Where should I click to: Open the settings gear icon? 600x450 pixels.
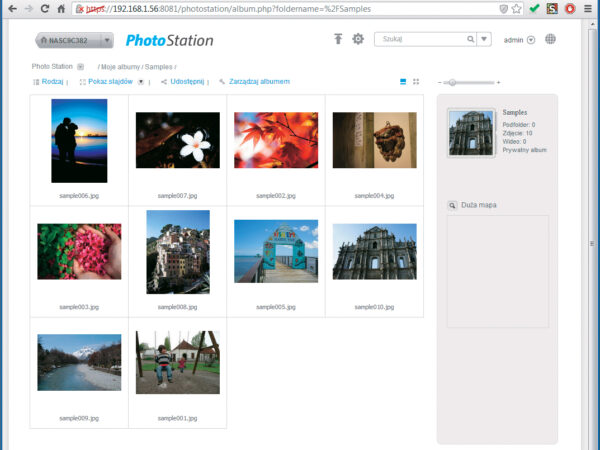coord(358,39)
